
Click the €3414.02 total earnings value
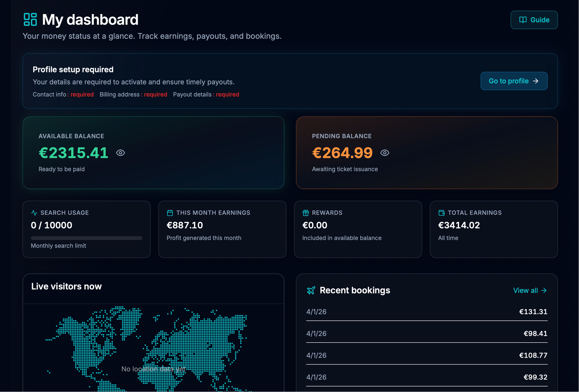[x=459, y=225]
